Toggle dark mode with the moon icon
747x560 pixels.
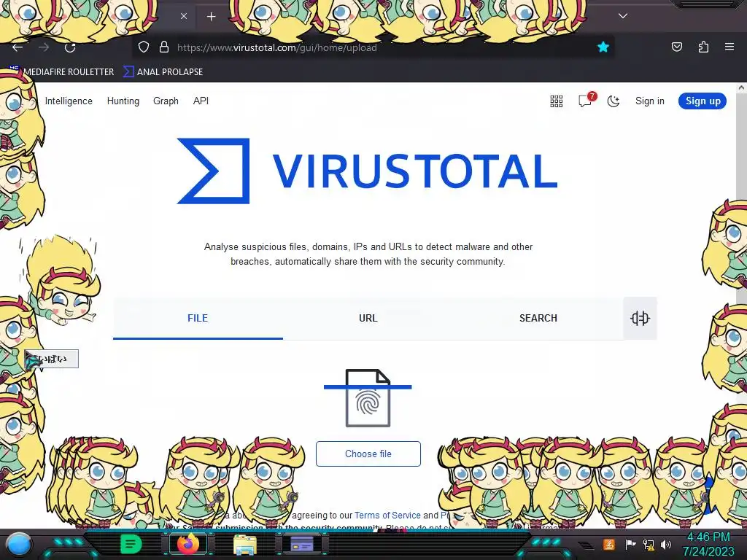614,101
